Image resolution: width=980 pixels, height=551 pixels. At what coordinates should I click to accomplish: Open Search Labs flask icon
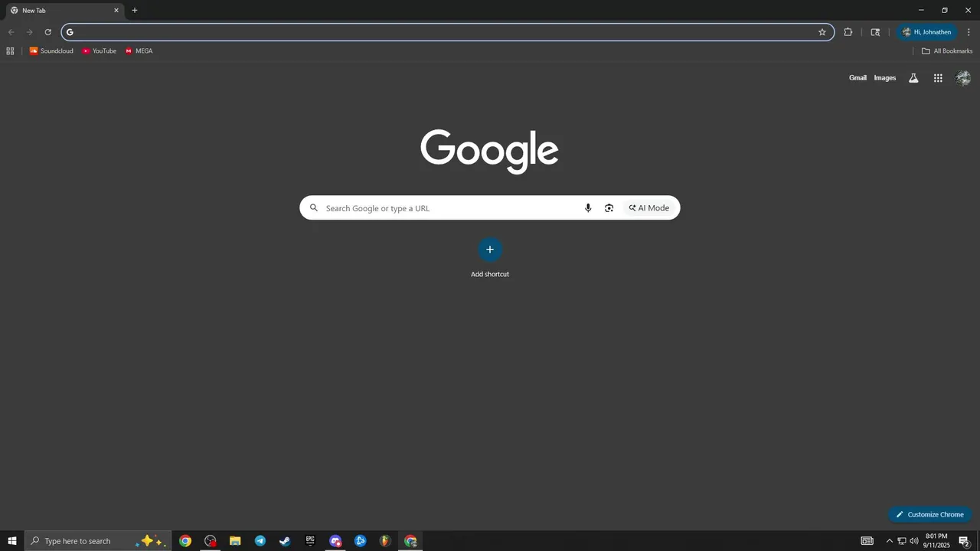913,78
